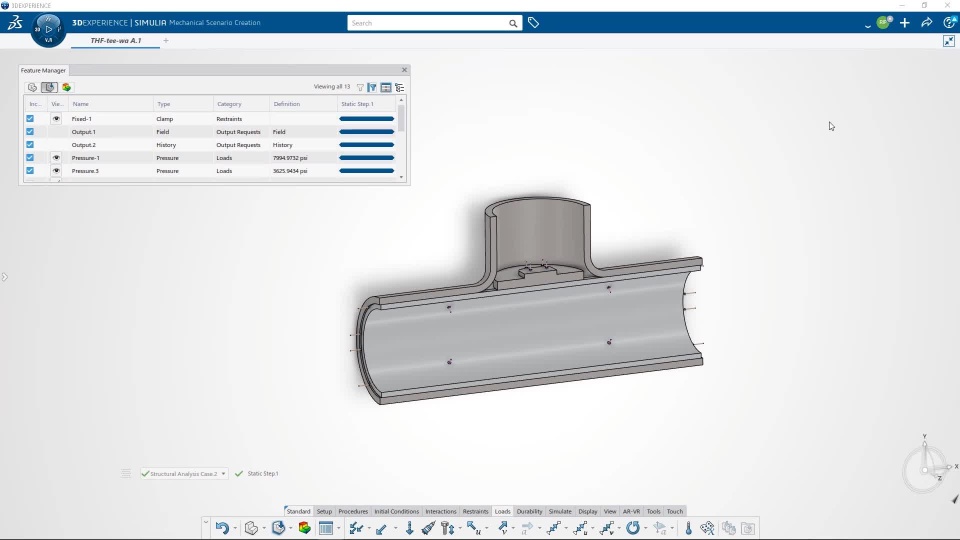Open dropdown arrow next to Update model icon
960x540 pixels.
[290, 528]
